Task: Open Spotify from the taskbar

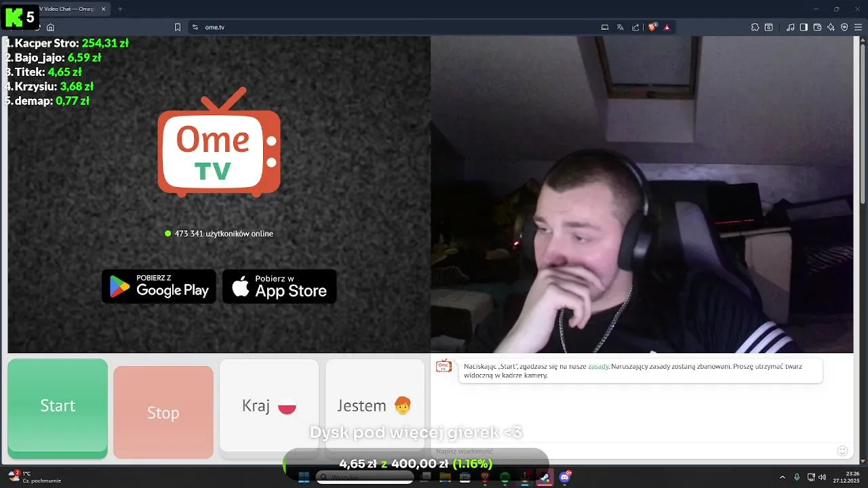Action: tap(505, 477)
